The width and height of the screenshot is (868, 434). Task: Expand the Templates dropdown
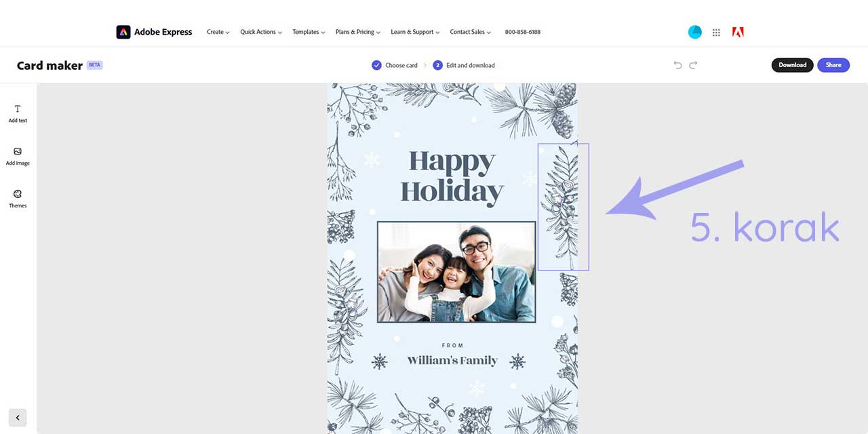(x=308, y=31)
